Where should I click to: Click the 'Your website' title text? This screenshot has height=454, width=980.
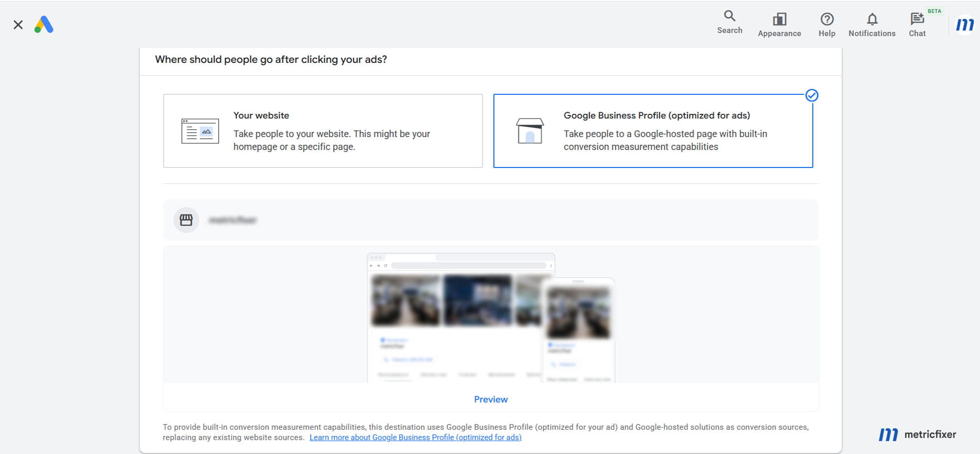261,115
